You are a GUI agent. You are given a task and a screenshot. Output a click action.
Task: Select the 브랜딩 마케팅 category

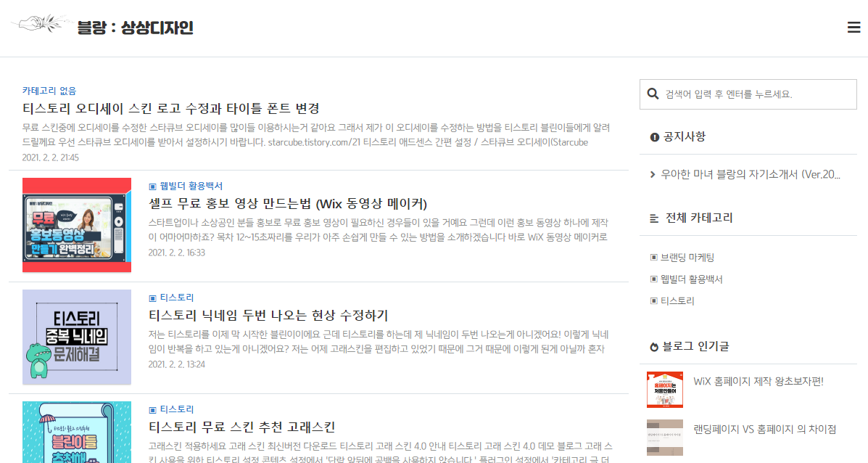(687, 258)
